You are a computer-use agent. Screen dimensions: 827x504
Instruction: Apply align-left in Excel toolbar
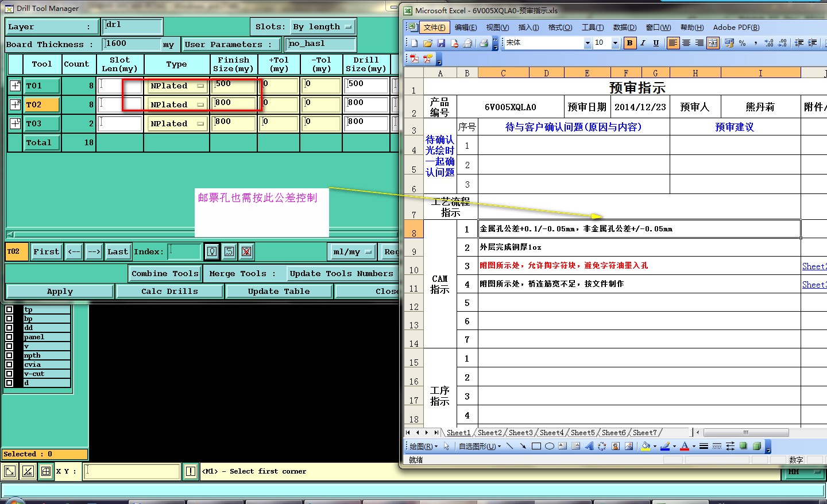click(673, 43)
